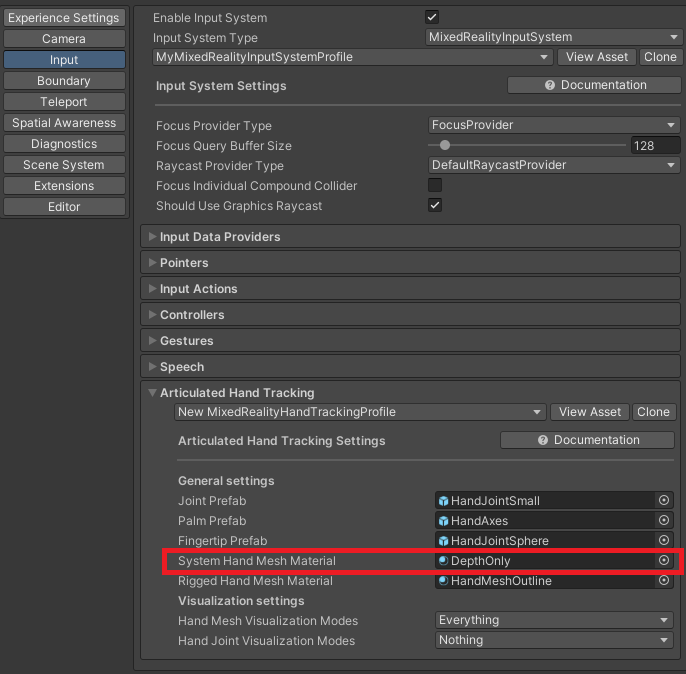Click 'Visualization settings' heading
686x674 pixels.
(x=241, y=601)
